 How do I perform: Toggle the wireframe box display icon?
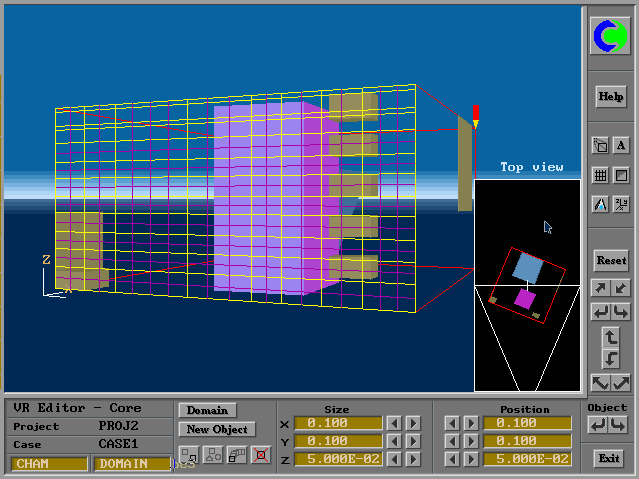coord(621,175)
